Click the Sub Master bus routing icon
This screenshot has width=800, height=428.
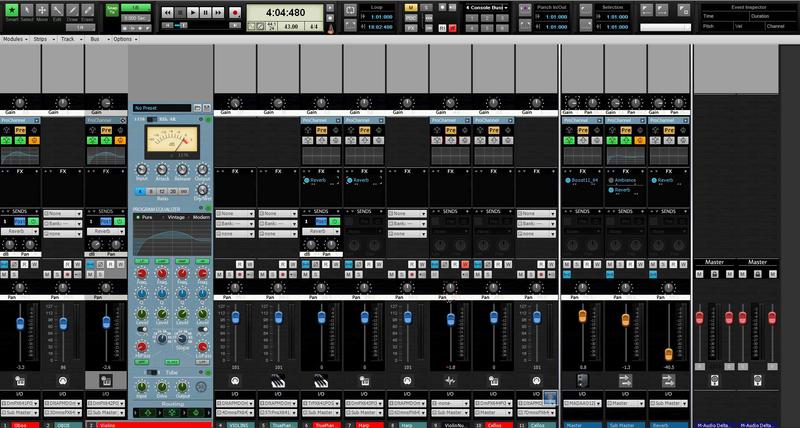click(x=625, y=381)
